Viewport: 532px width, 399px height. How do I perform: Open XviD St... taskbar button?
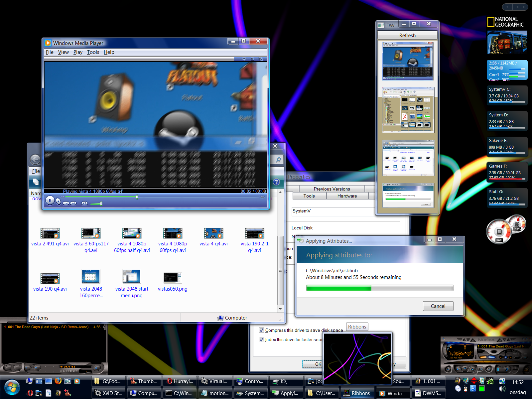[x=108, y=393]
